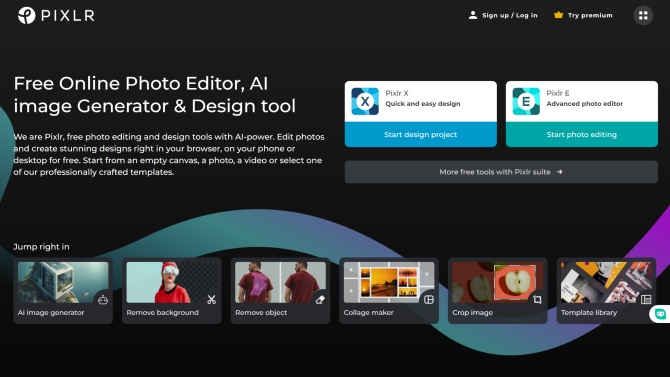Viewport: 670px width, 377px height.
Task: Click Start design project button
Action: tap(421, 135)
